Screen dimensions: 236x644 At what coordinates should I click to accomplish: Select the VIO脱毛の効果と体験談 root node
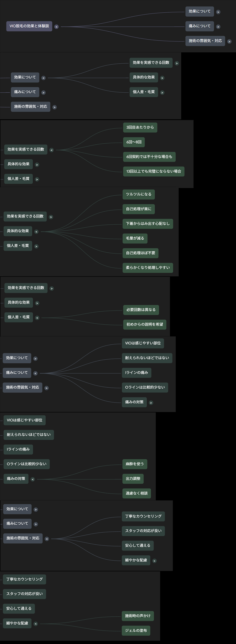point(29,26)
